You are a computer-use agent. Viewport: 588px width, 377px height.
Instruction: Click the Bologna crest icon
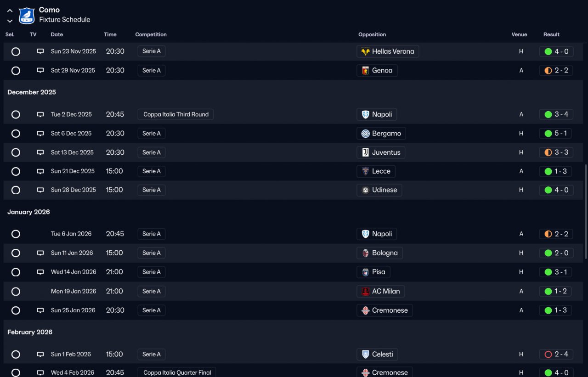366,253
